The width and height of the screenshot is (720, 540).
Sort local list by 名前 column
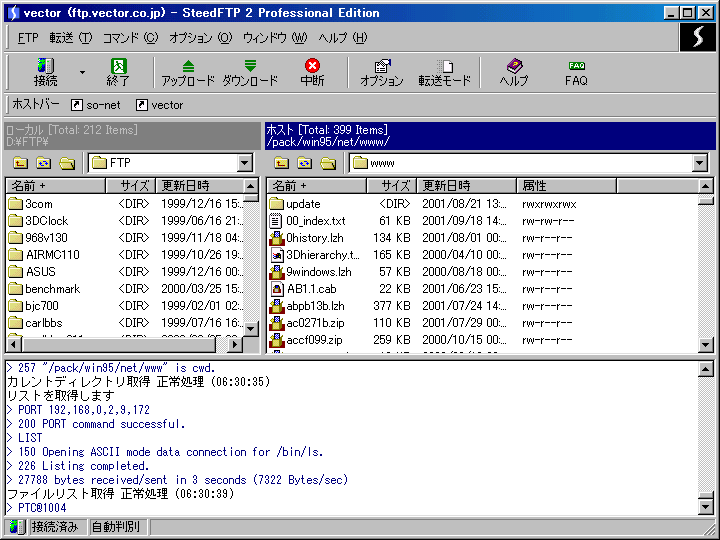[x=56, y=186]
